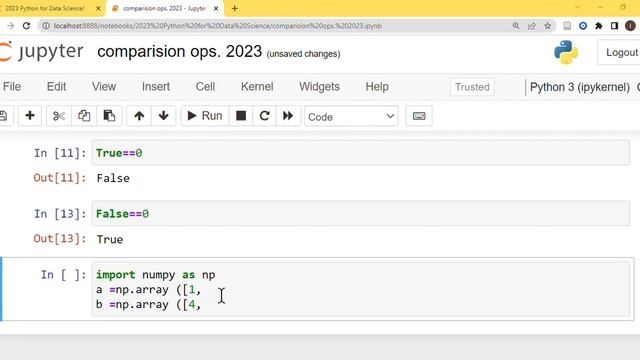640x360 pixels.
Task: Interrupt the kernel with the stop icon
Action: (241, 116)
